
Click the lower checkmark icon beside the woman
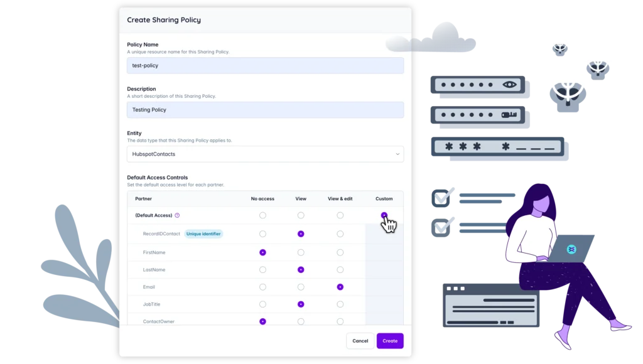point(442,226)
